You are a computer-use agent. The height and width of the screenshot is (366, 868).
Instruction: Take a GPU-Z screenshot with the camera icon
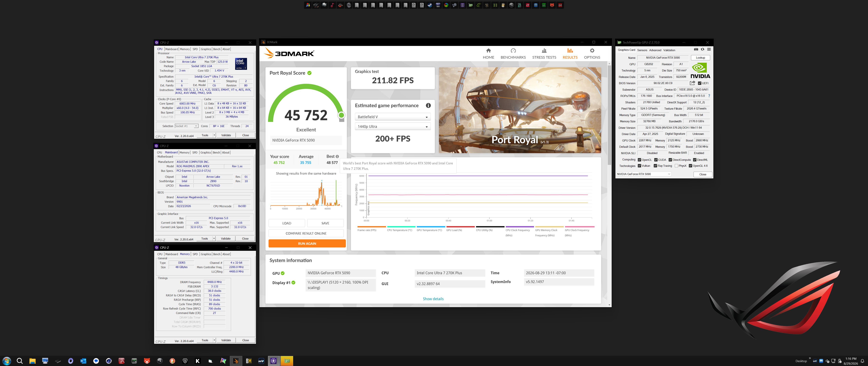point(696,49)
